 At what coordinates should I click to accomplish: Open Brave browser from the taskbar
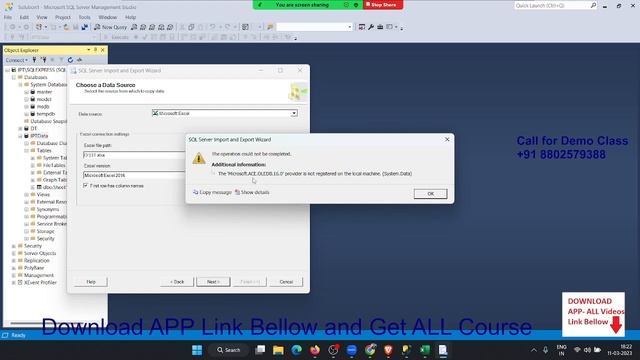388,350
